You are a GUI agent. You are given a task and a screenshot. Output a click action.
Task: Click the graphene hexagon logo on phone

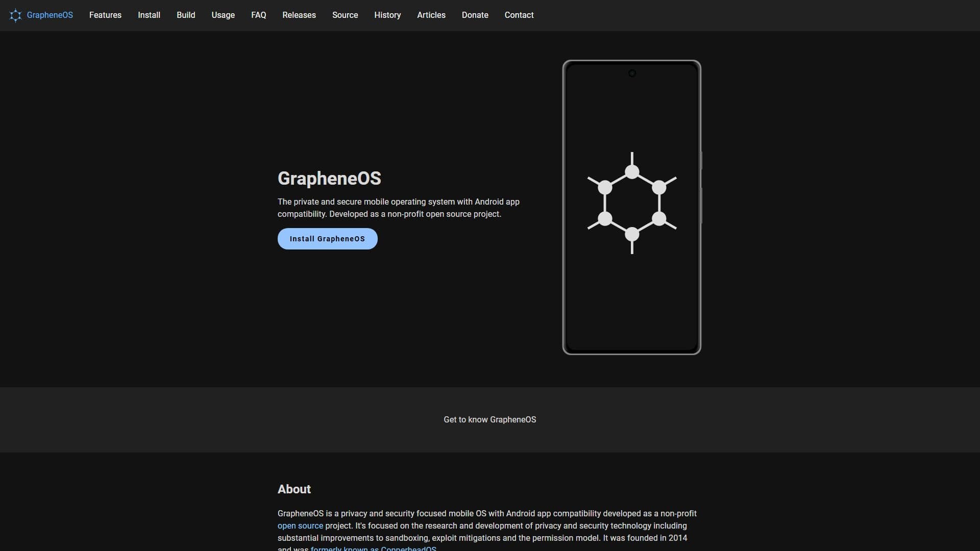pyautogui.click(x=632, y=203)
